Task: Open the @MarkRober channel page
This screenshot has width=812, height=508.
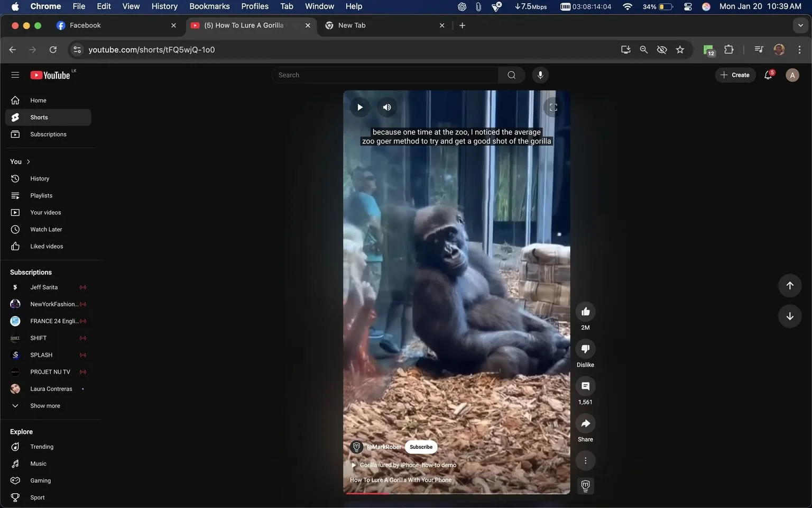Action: pyautogui.click(x=384, y=447)
